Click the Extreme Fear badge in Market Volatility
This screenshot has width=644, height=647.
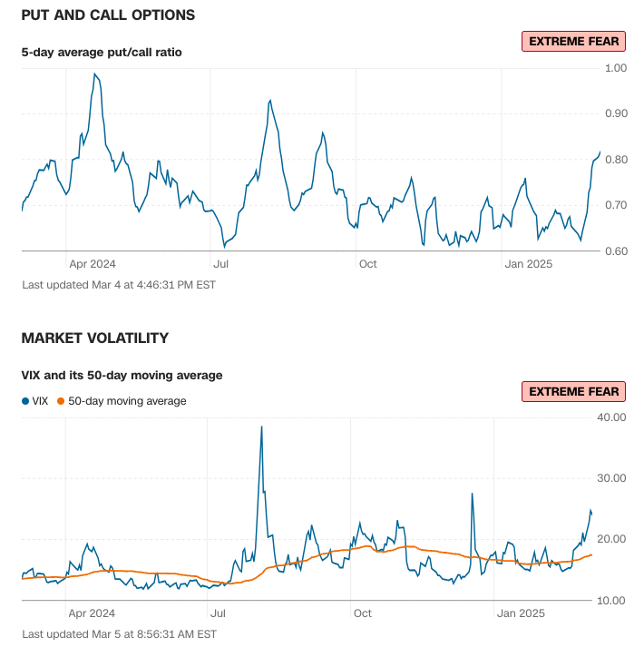pyautogui.click(x=573, y=392)
